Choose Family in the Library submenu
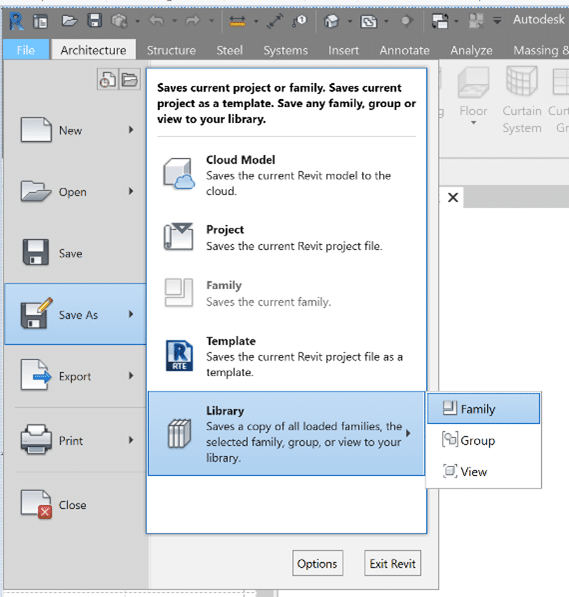This screenshot has height=597, width=569. (484, 409)
